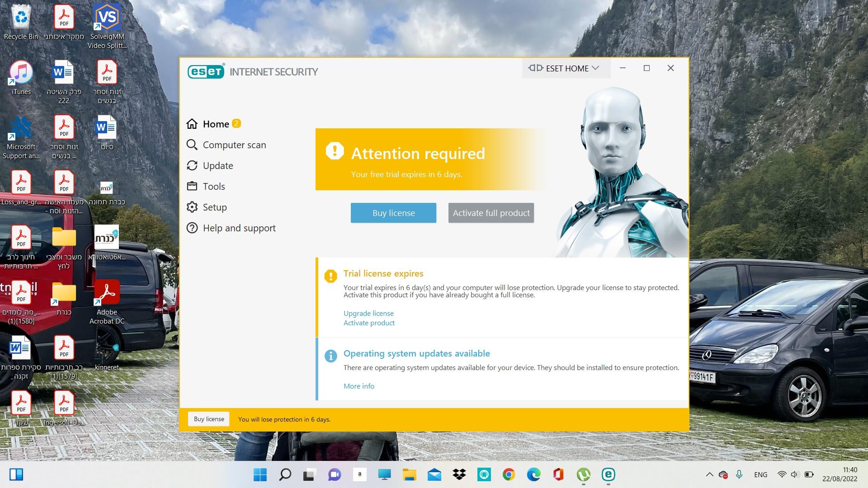The width and height of the screenshot is (868, 488).
Task: Open the clock and date panel
Action: pyautogui.click(x=840, y=474)
